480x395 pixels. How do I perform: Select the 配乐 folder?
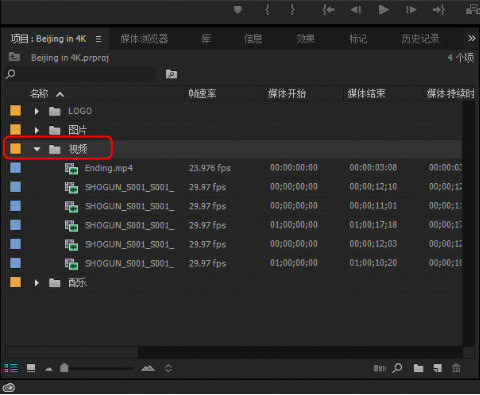pyautogui.click(x=77, y=283)
